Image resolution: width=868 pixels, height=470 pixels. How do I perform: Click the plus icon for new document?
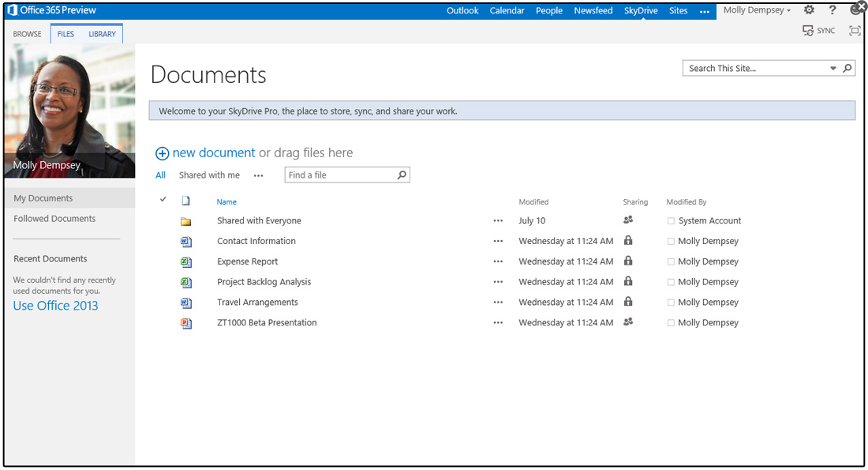click(x=162, y=153)
